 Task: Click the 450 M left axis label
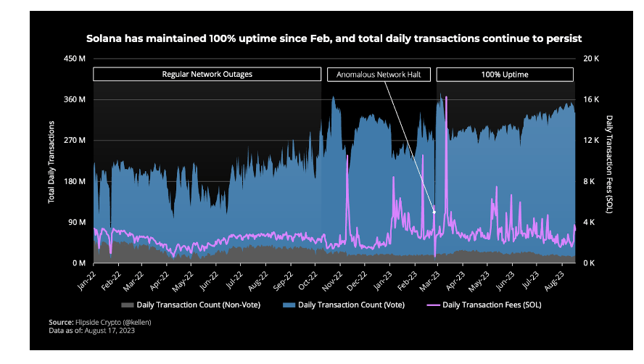(75, 58)
